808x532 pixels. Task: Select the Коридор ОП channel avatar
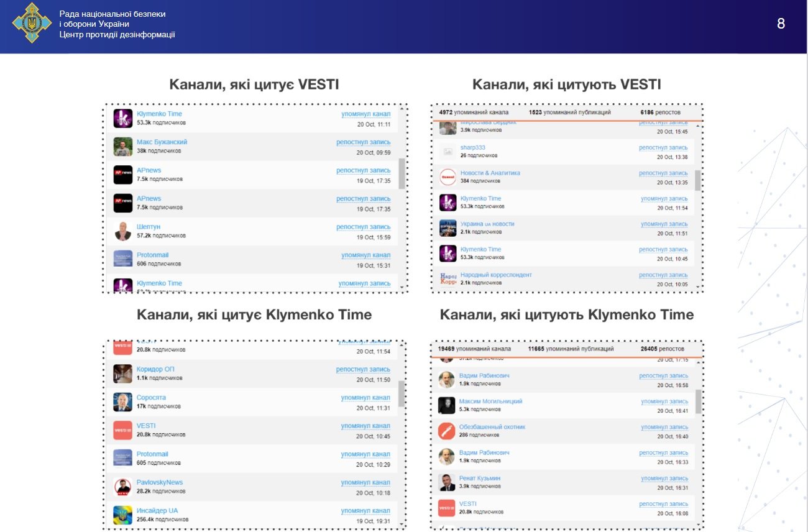tap(123, 374)
